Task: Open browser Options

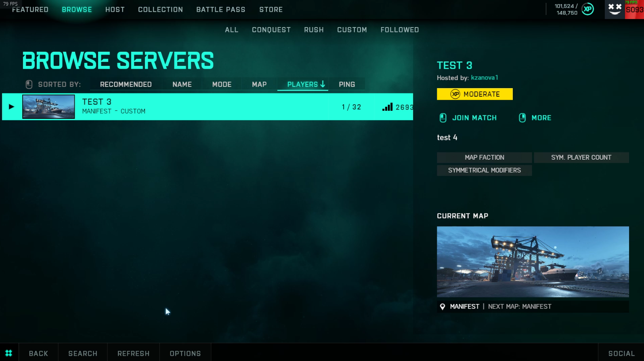Action: pyautogui.click(x=185, y=353)
